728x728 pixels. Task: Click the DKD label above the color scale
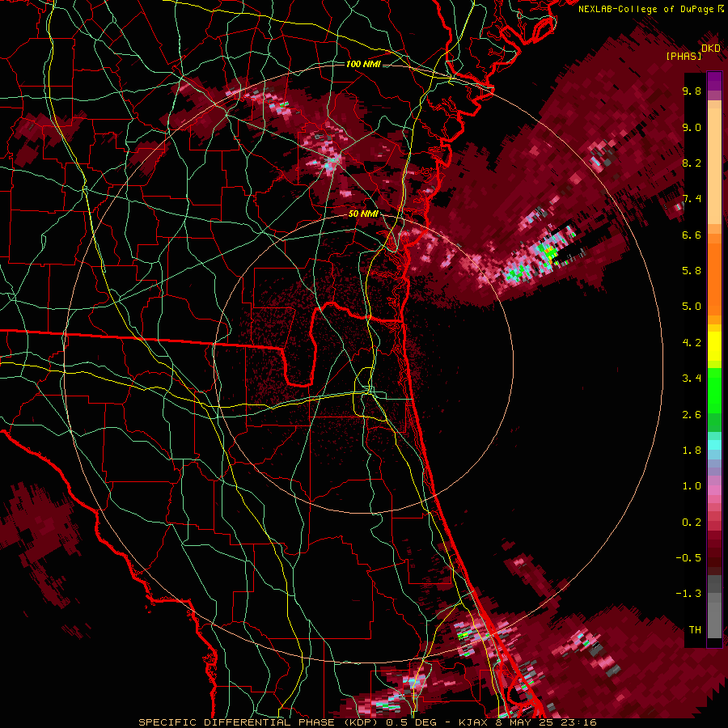[x=711, y=49]
